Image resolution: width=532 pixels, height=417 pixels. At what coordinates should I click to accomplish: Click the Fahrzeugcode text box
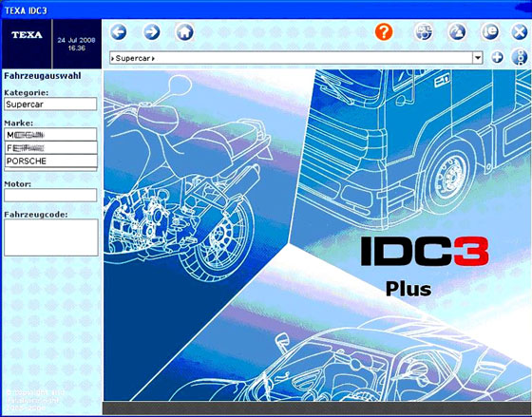51,237
